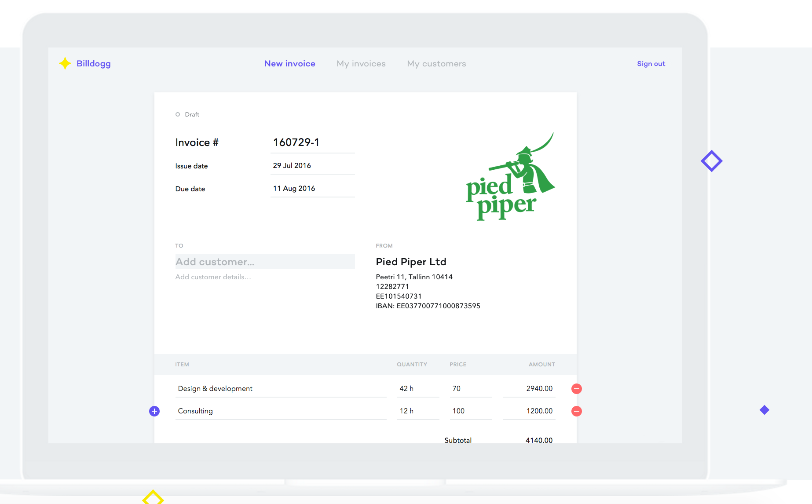This screenshot has width=812, height=504.
Task: Click the Billdogg star logo icon
Action: [x=65, y=63]
